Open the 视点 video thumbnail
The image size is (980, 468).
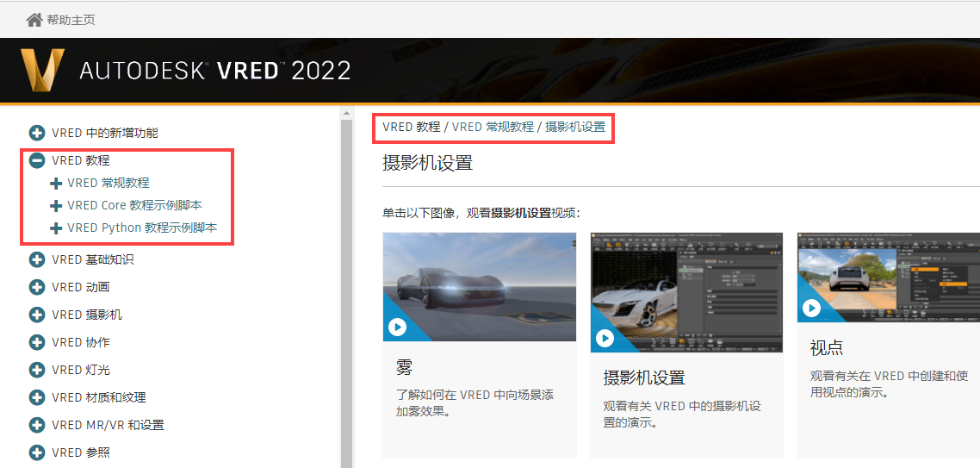point(888,278)
